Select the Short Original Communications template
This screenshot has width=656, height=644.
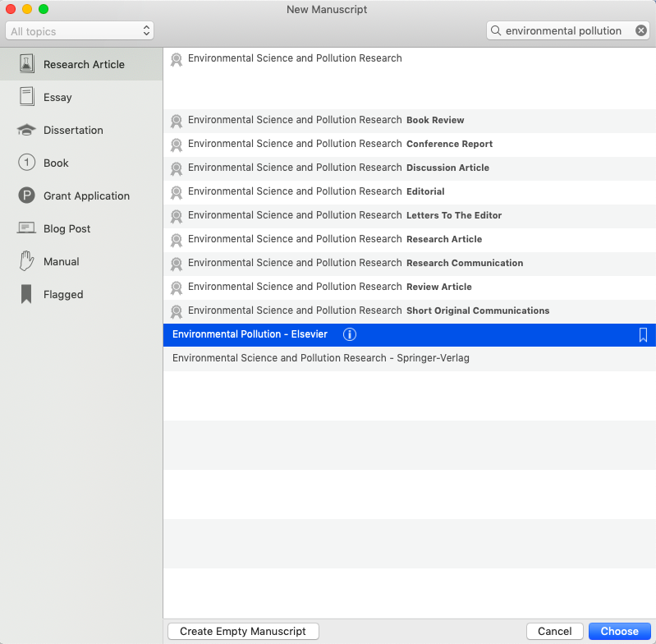(x=410, y=312)
